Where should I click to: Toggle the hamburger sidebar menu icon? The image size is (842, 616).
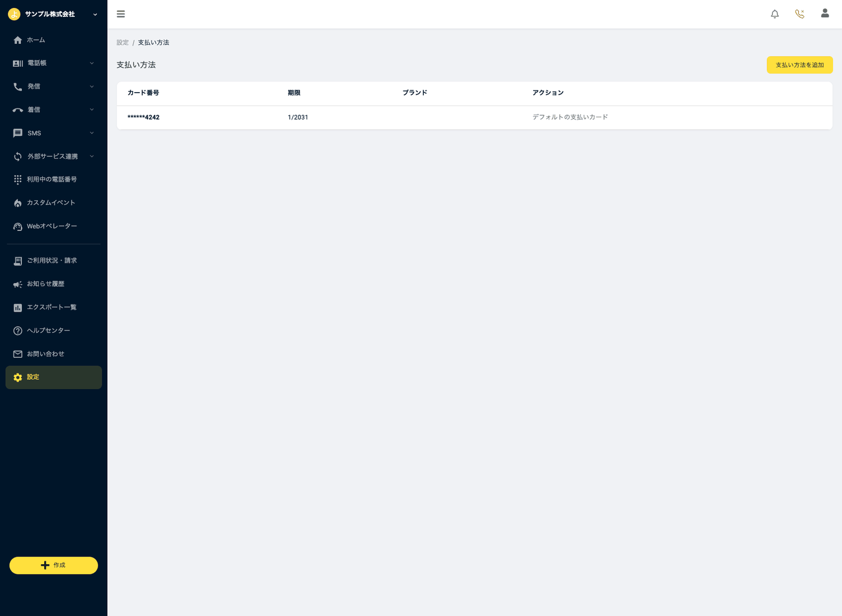coord(121,14)
